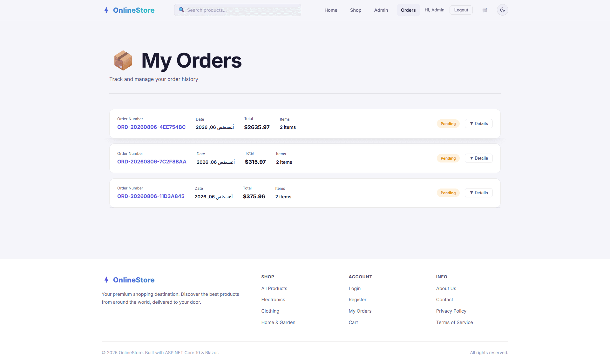Open Login footer link
The image size is (610, 364).
(x=355, y=288)
